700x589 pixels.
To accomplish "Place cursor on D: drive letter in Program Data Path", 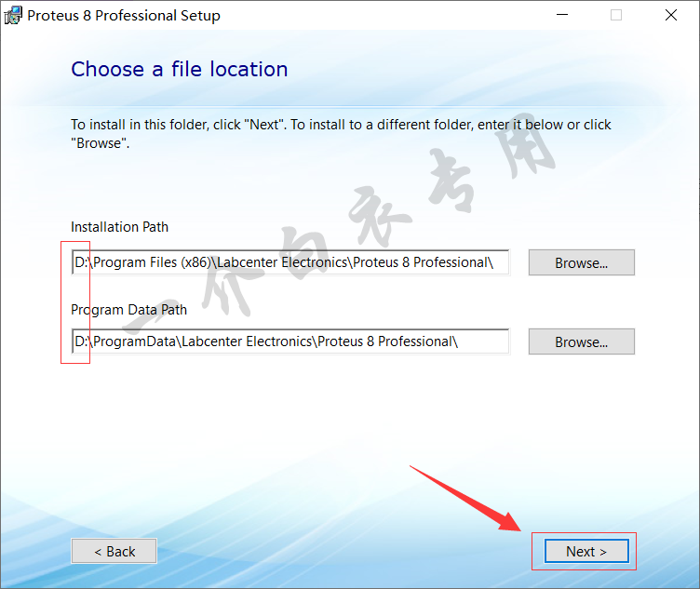I will click(81, 341).
